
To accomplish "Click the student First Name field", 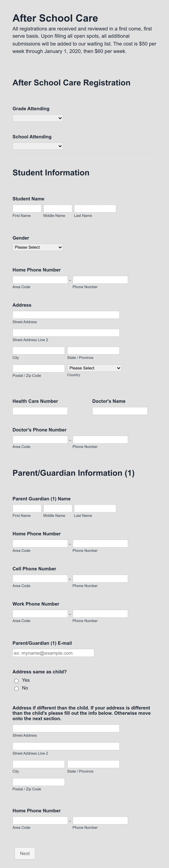I will (x=27, y=208).
